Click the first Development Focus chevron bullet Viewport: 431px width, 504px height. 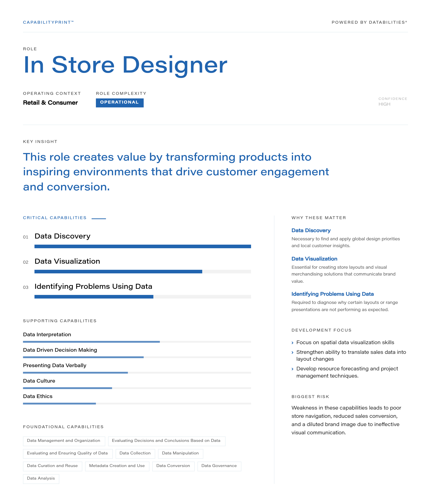point(292,343)
